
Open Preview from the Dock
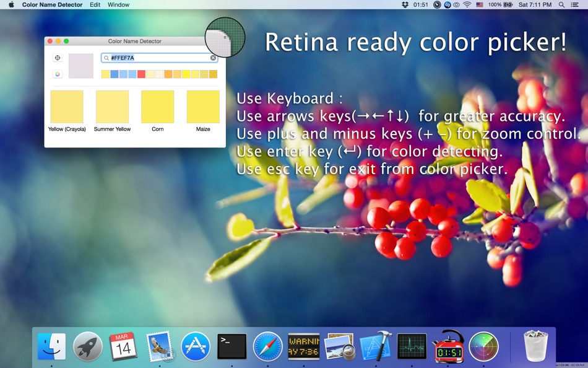point(339,346)
